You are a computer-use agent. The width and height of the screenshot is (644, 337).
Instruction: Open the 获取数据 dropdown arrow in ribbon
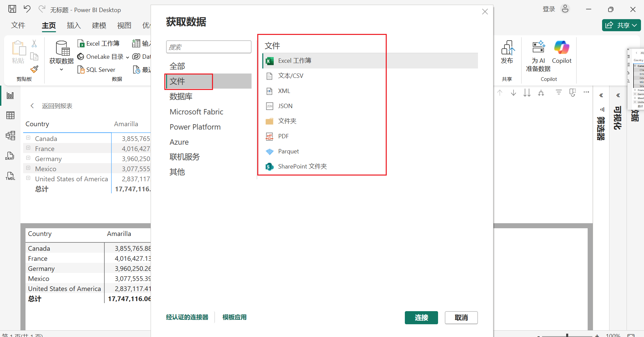[61, 70]
